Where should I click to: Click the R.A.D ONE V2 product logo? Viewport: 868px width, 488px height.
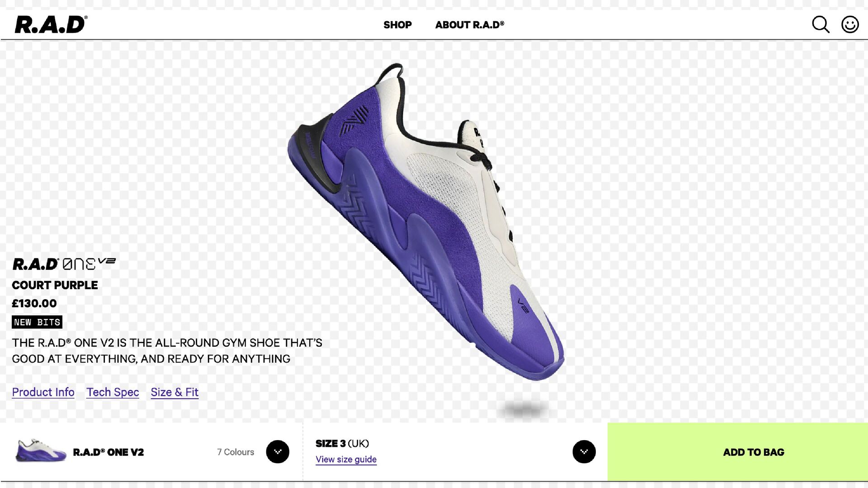pyautogui.click(x=64, y=264)
